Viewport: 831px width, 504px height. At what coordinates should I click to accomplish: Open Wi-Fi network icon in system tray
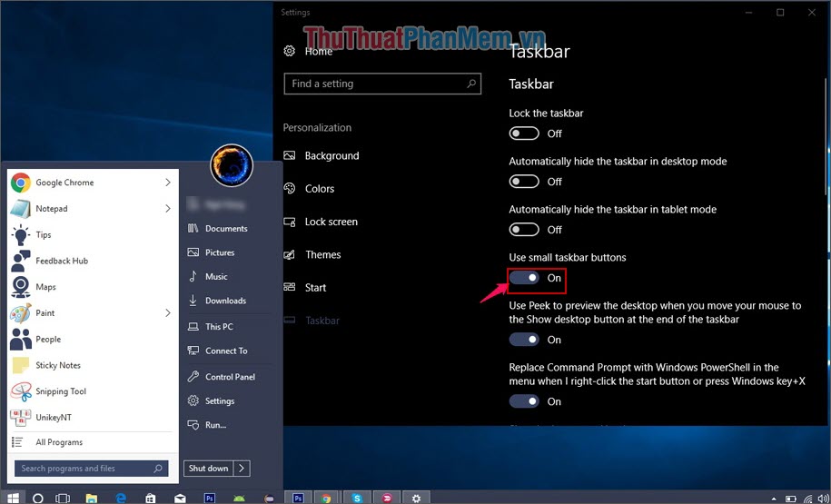[807, 499]
